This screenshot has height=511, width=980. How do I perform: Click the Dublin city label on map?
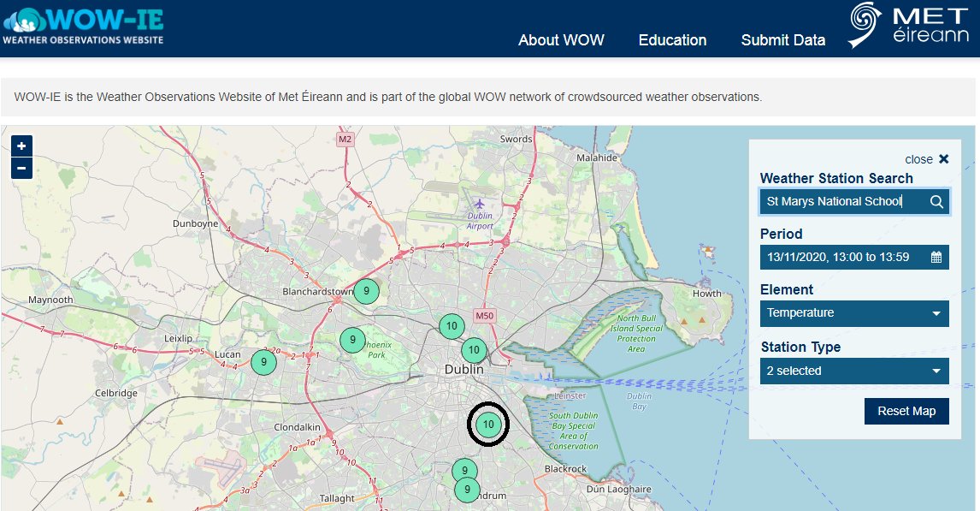click(x=463, y=370)
